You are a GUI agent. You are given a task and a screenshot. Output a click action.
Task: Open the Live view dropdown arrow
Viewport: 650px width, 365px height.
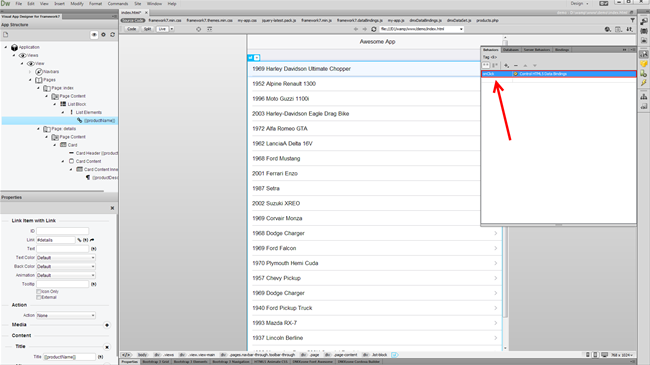coord(172,29)
